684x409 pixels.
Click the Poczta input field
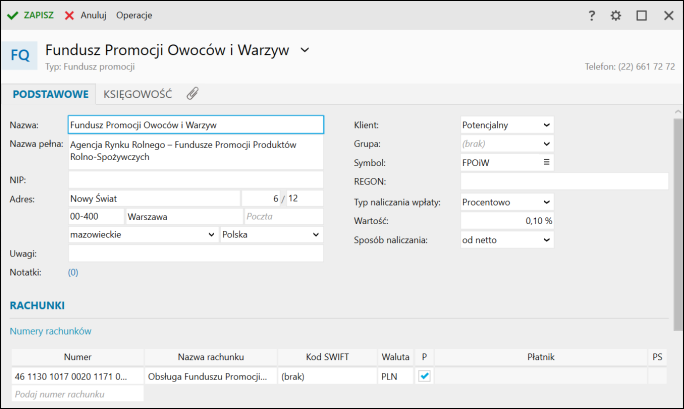(284, 216)
